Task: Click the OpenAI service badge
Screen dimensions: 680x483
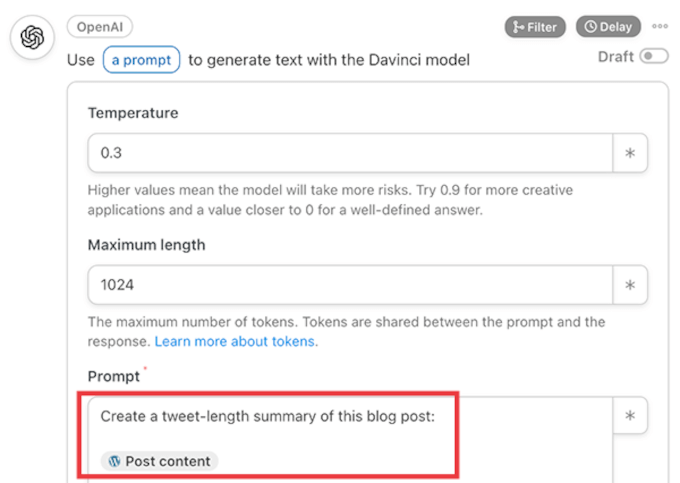Action: click(x=99, y=27)
